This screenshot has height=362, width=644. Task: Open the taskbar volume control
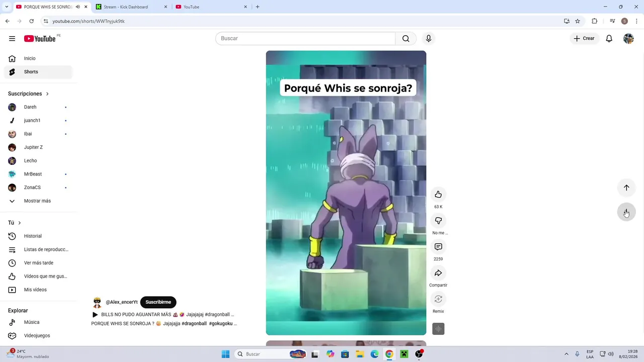(x=611, y=354)
